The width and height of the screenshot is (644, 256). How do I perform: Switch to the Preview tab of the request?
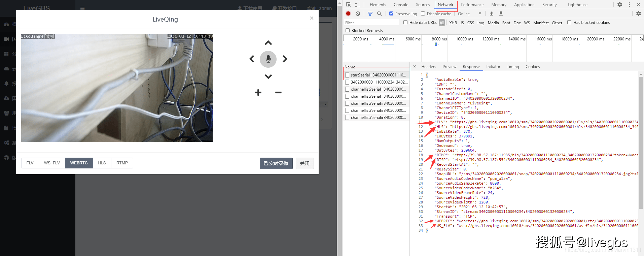[x=450, y=67]
